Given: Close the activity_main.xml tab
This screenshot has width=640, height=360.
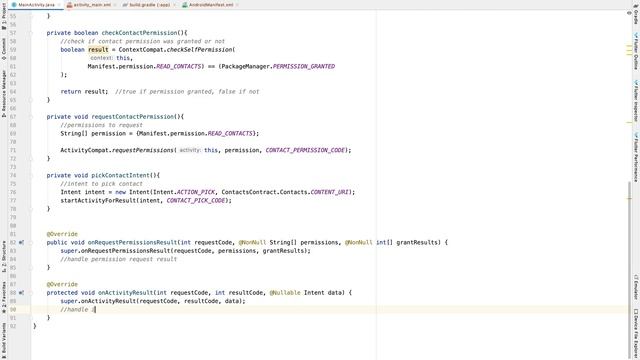Looking at the screenshot, I should pyautogui.click(x=115, y=5).
